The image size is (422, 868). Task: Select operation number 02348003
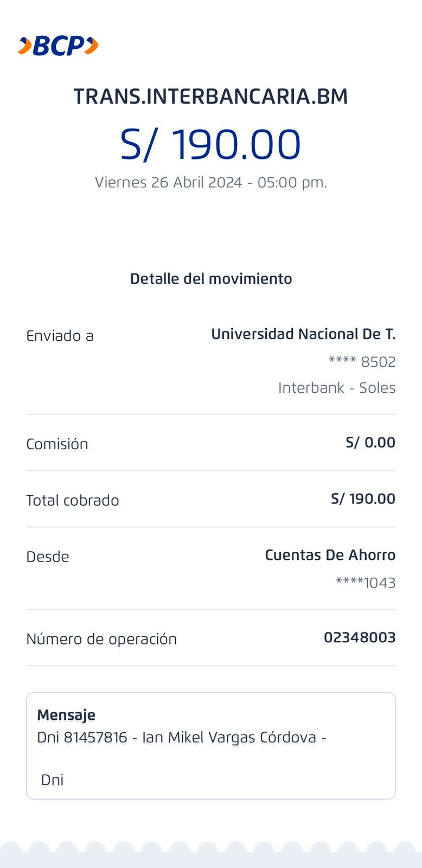pyautogui.click(x=360, y=637)
